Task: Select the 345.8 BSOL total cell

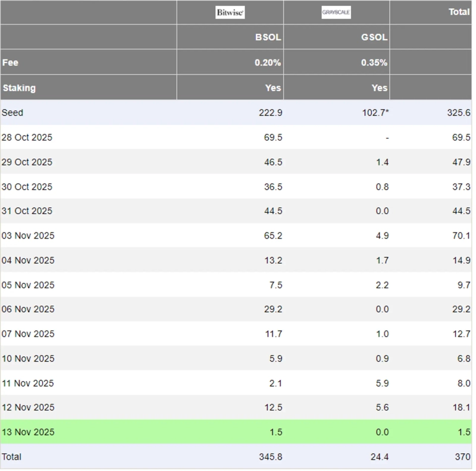Action: point(270,457)
